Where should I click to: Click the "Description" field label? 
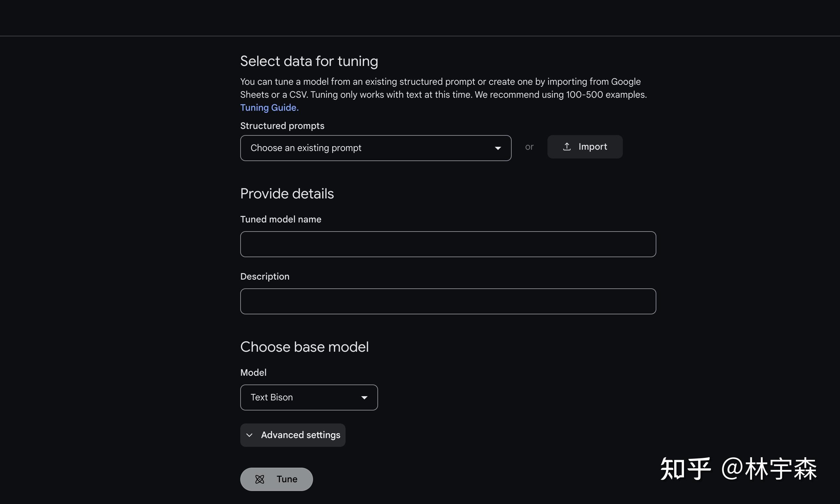(265, 276)
